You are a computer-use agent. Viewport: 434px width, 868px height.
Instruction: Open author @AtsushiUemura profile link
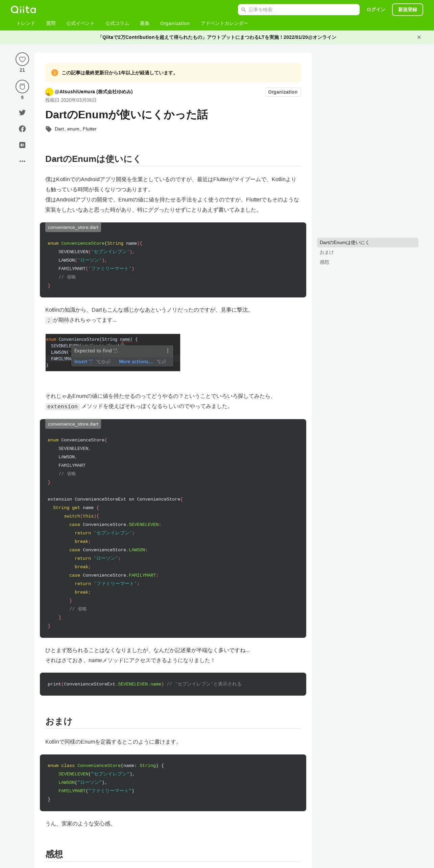coord(94,92)
